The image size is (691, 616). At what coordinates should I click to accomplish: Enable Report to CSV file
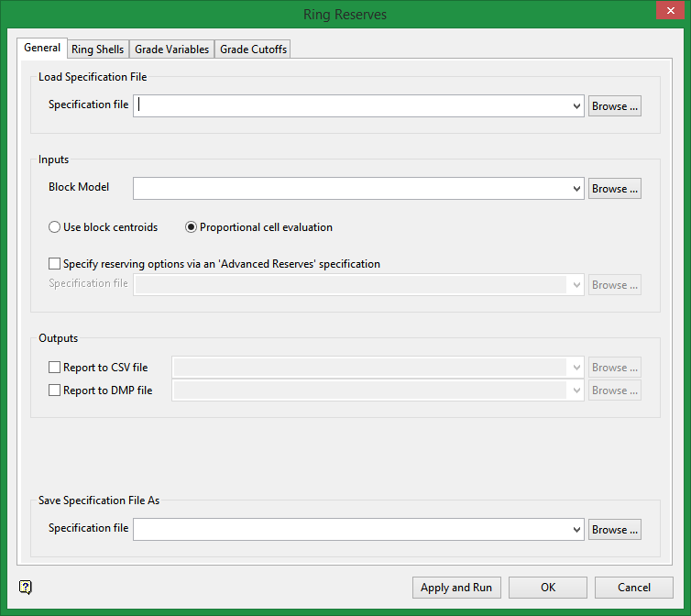(x=55, y=368)
